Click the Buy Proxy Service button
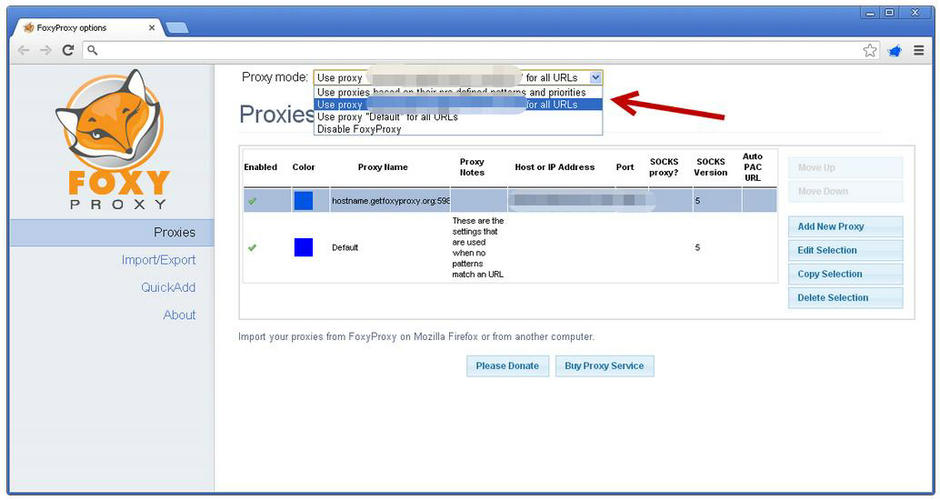Image resolution: width=940 pixels, height=500 pixels. 604,366
